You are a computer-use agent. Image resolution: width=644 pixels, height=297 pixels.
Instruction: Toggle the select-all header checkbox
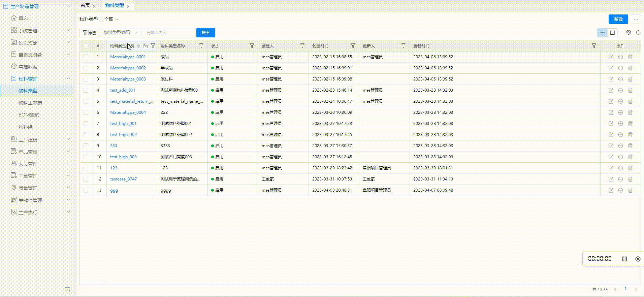[x=86, y=46]
